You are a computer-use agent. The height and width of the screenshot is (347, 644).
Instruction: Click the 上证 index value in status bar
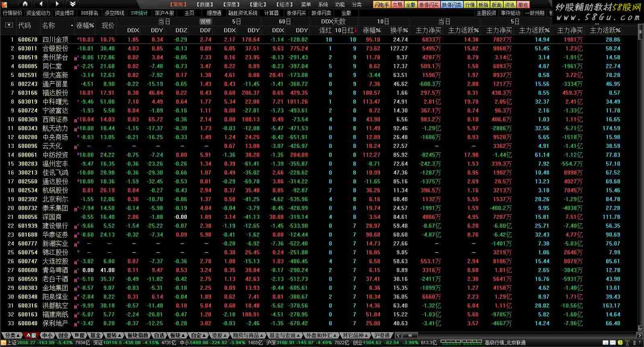27,343
